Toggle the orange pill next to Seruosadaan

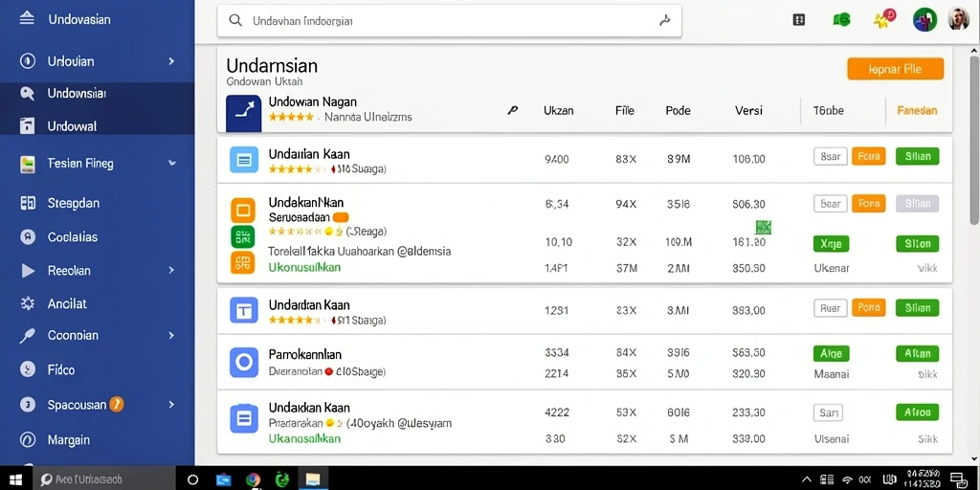point(341,217)
